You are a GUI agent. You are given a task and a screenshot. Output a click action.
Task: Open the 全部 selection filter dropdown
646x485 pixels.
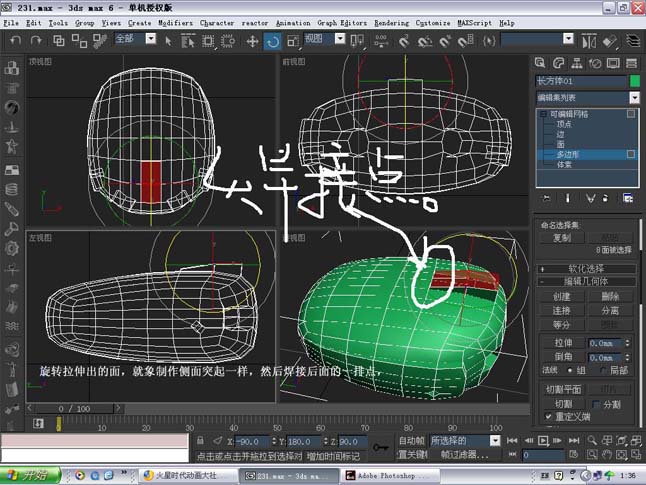[x=135, y=39]
